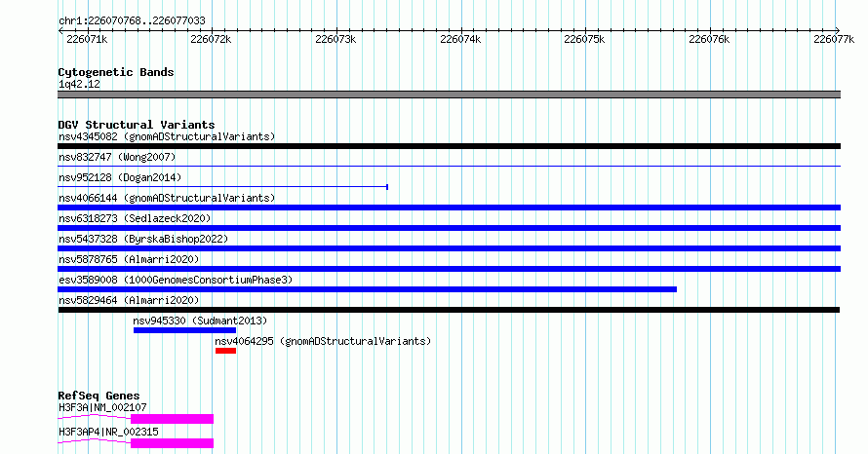
Task: Click the H3F3A|NM_002107 gene label
Action: click(x=102, y=407)
